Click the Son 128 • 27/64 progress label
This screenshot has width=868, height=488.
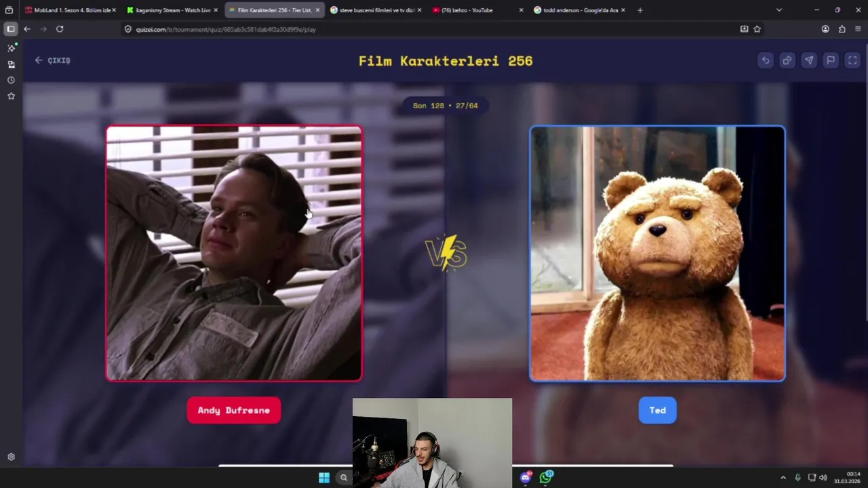click(x=446, y=106)
